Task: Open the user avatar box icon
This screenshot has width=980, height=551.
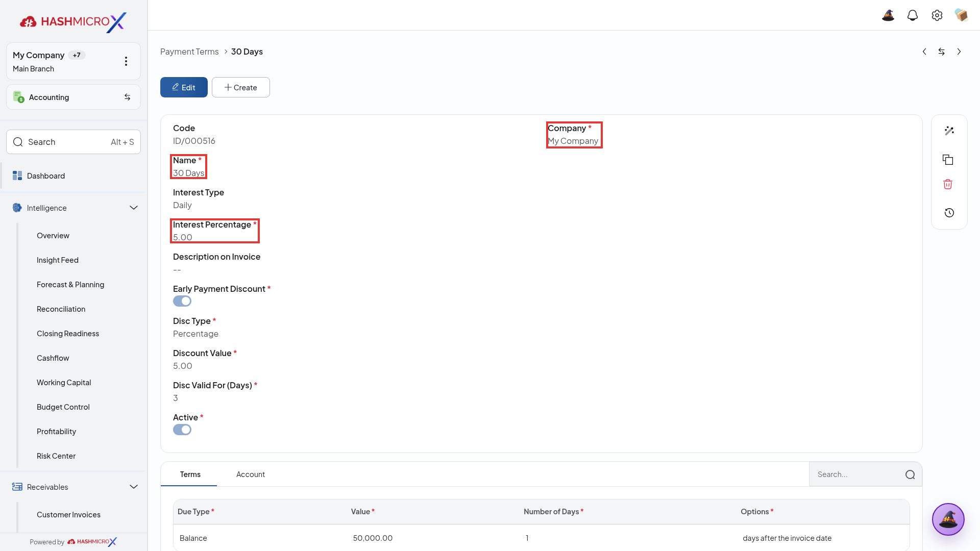Action: tap(962, 15)
